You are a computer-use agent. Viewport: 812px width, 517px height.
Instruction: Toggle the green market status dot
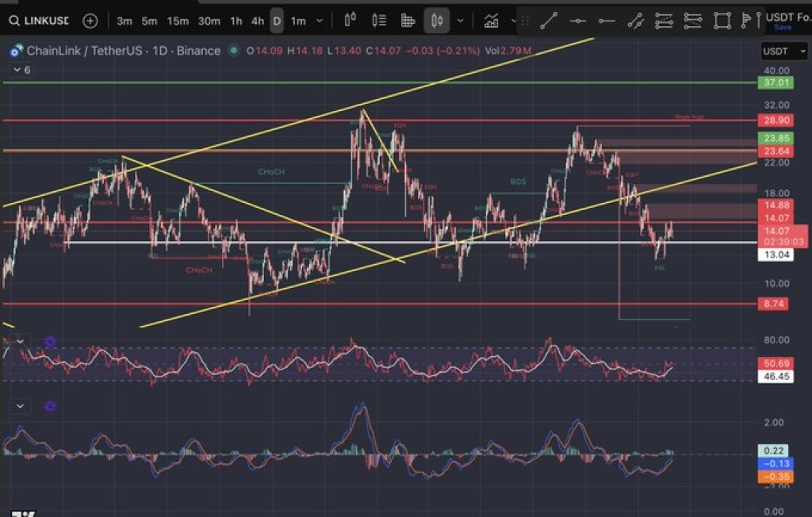pyautogui.click(x=233, y=51)
